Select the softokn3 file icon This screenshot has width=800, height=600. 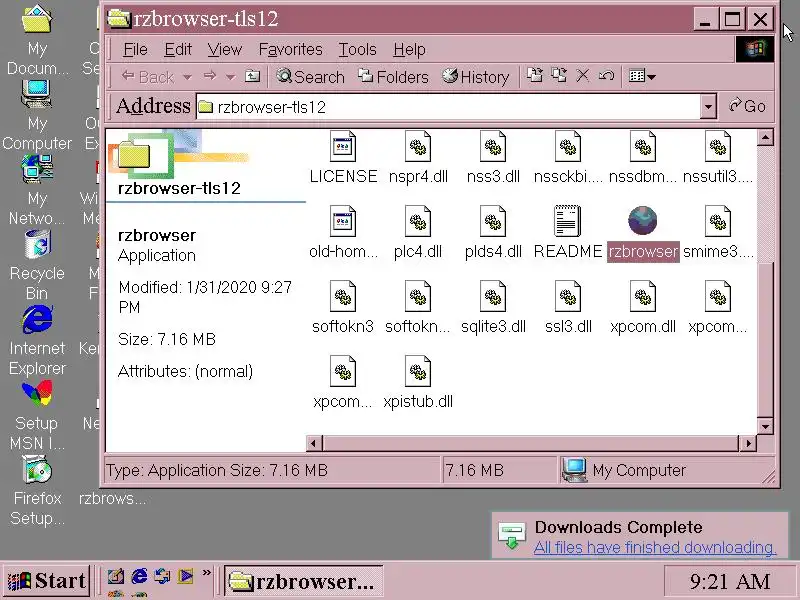pyautogui.click(x=343, y=296)
